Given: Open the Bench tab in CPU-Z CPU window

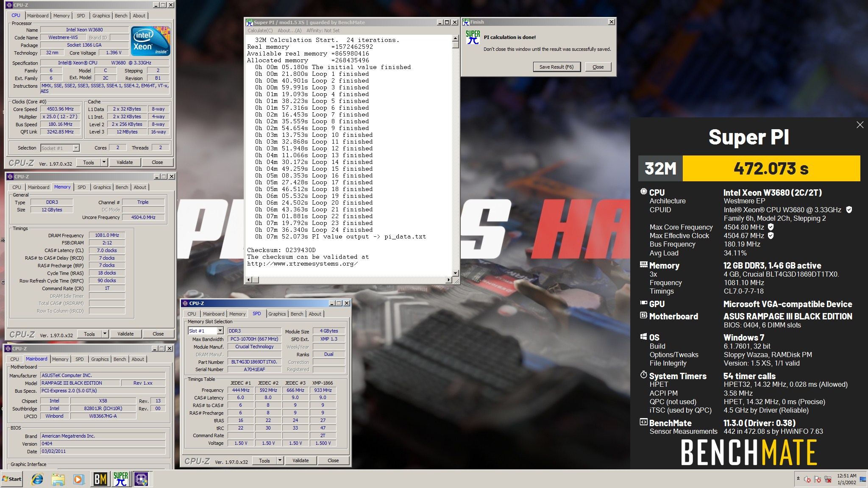Looking at the screenshot, I should coord(121,16).
